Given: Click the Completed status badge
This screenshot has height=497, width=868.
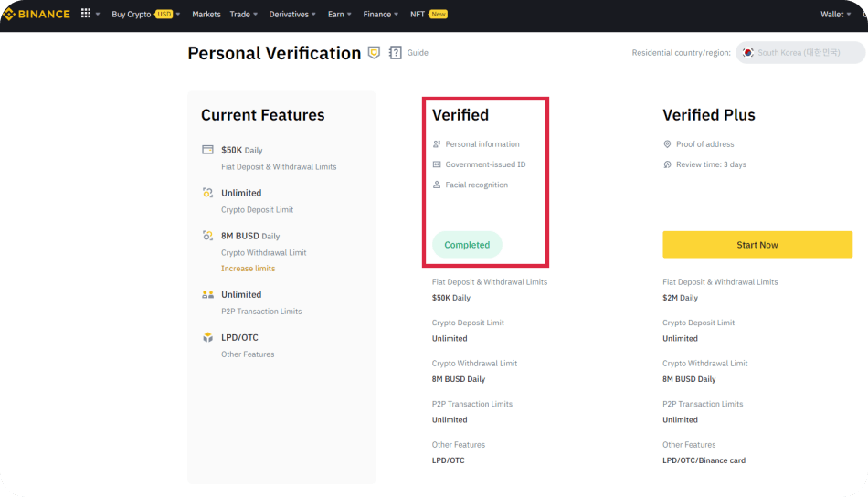Looking at the screenshot, I should point(467,245).
